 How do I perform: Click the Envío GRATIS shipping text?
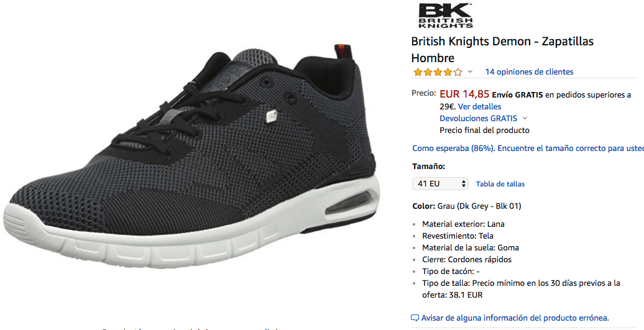coord(517,95)
